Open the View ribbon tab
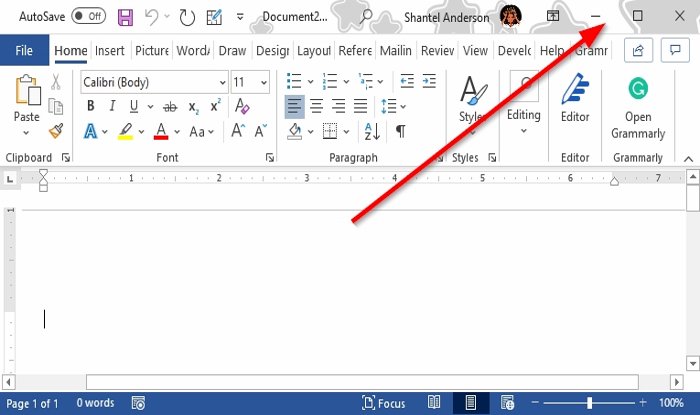Image resolution: width=700 pixels, height=415 pixels. pyautogui.click(x=475, y=51)
